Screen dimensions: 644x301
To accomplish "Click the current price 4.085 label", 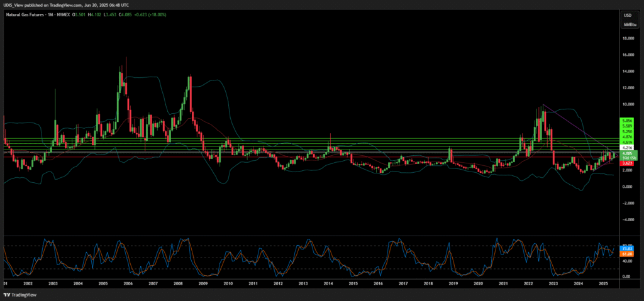I will [x=627, y=153].
